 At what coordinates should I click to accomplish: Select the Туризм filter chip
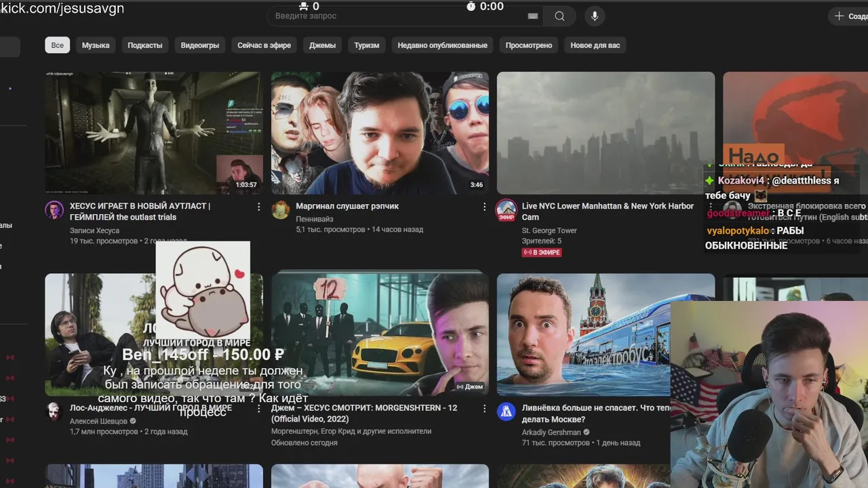pyautogui.click(x=367, y=45)
